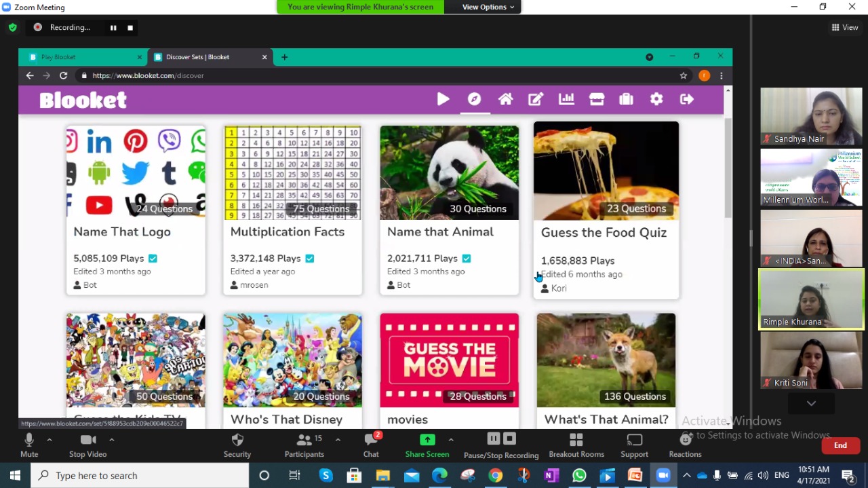Click the verified check on Name that Animal
Image resolution: width=868 pixels, height=488 pixels.
pos(466,259)
